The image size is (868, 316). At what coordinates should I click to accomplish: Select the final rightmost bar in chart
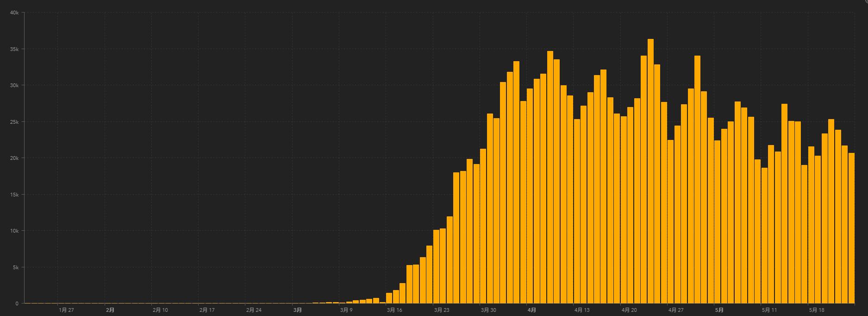[x=851, y=228]
